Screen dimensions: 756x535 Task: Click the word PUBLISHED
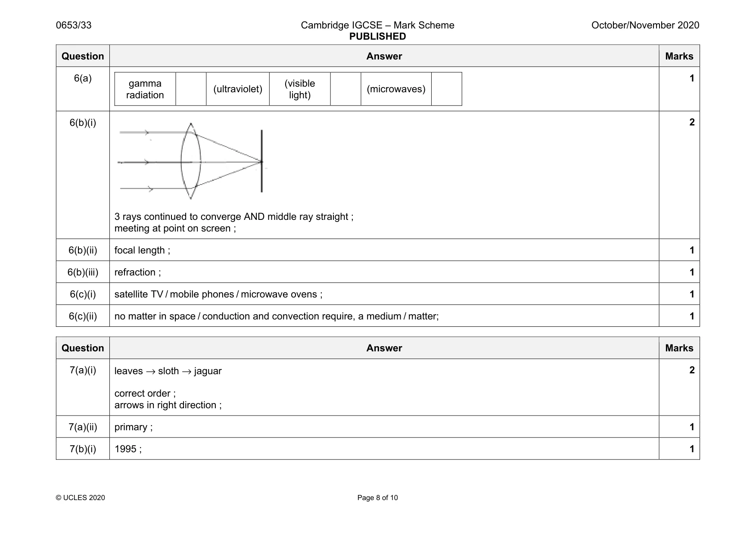point(377,37)
